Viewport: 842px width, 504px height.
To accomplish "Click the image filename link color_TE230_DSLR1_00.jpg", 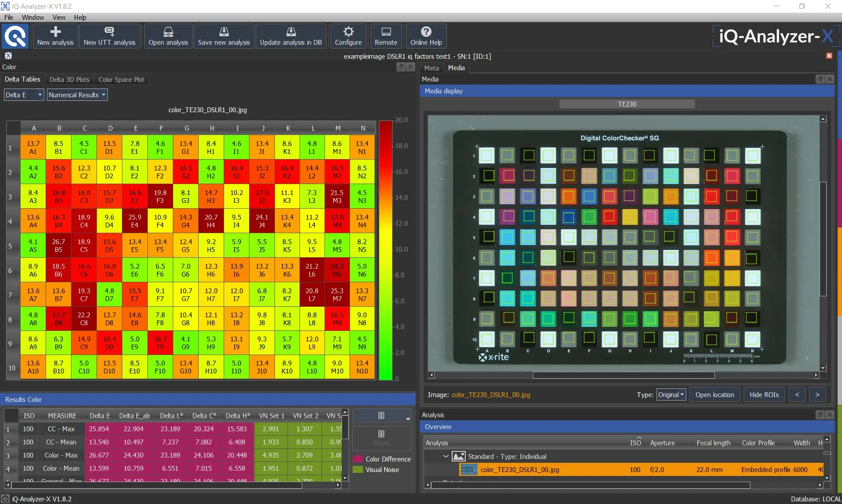I will [x=491, y=394].
